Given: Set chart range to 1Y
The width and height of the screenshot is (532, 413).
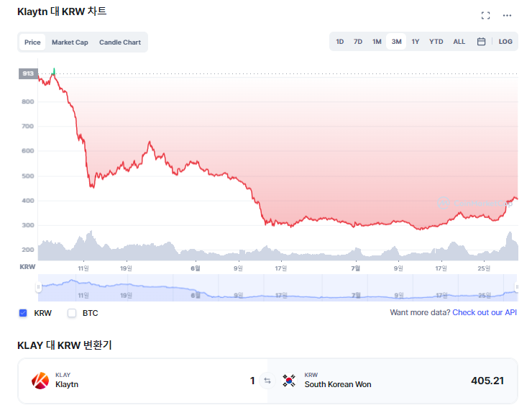Looking at the screenshot, I should pos(416,42).
